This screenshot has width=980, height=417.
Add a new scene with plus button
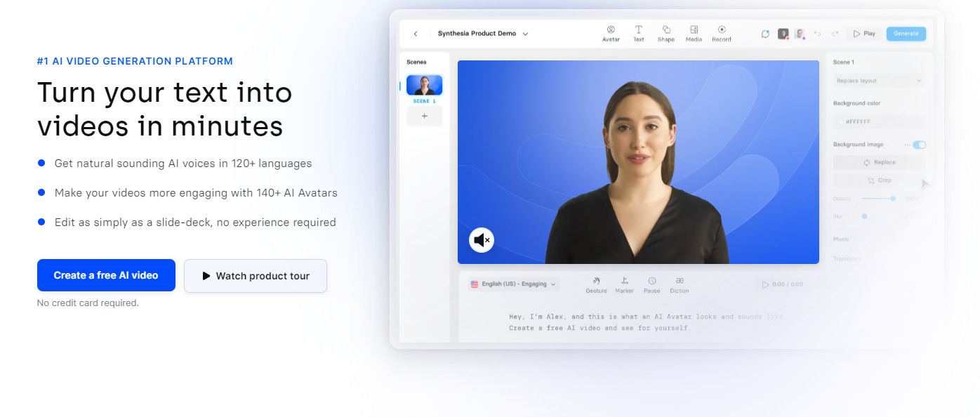[424, 116]
